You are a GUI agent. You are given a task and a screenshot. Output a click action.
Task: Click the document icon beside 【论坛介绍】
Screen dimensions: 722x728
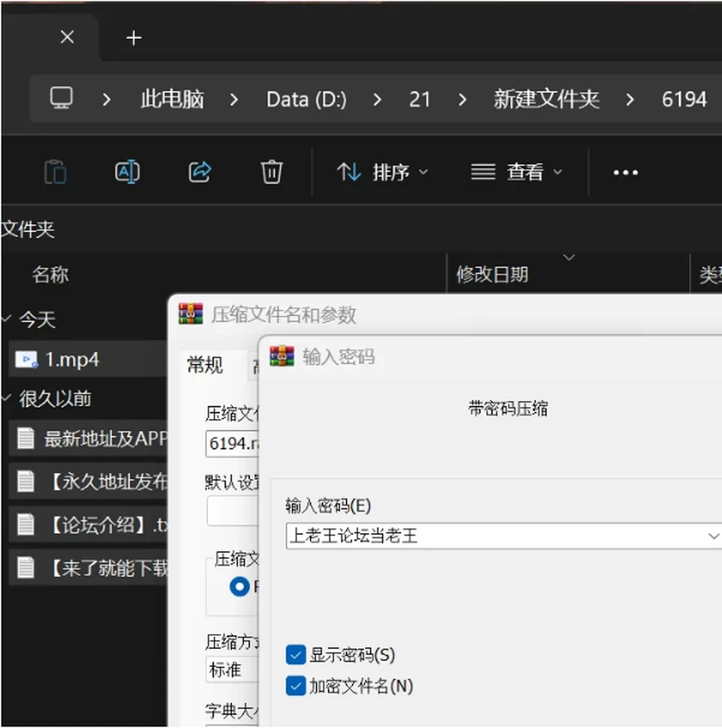[x=26, y=525]
